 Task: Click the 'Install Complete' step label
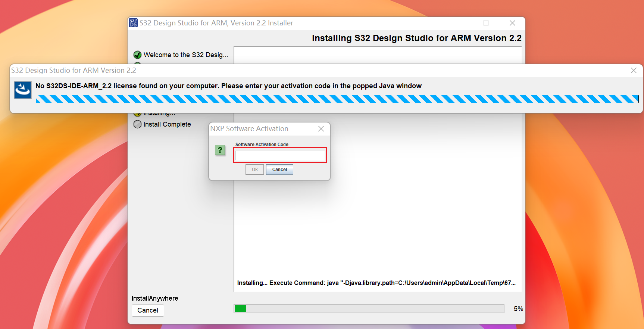click(x=167, y=124)
